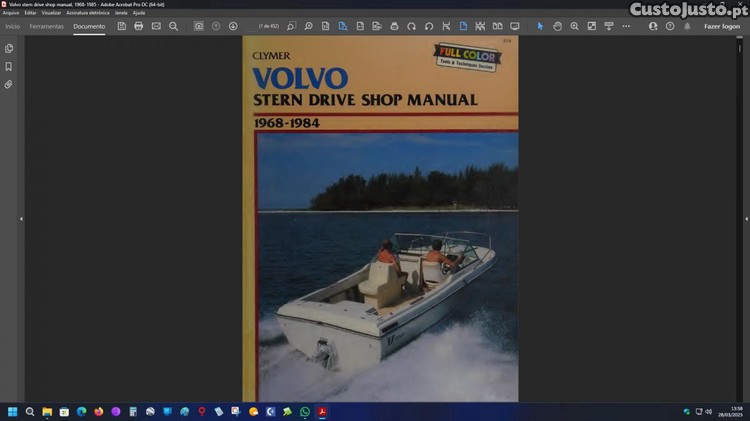
Task: Open the Bookmarks panel in sidebar
Action: (x=9, y=66)
